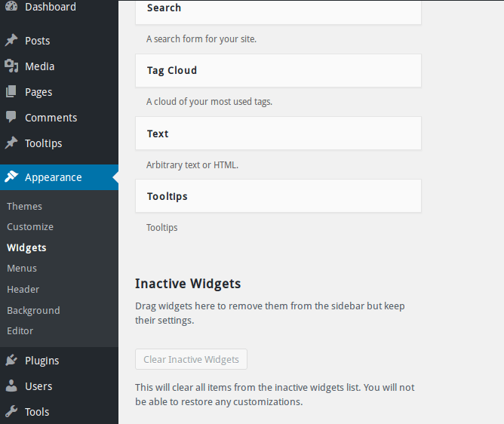This screenshot has height=424, width=504.
Task: Click 'A cloud of your most used tags.'
Action: [x=209, y=102]
